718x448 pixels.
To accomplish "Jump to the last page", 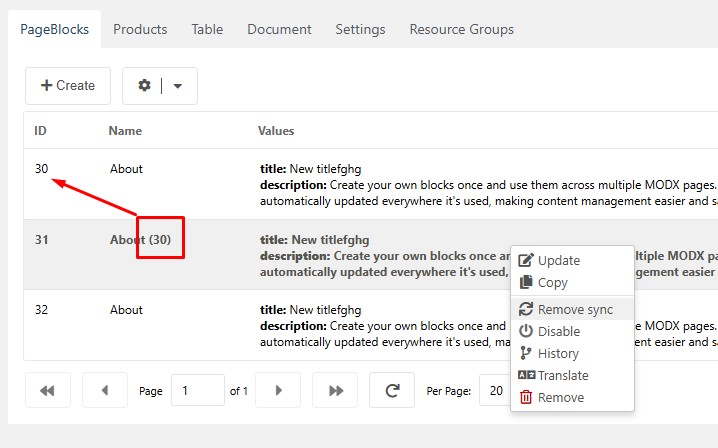I will tap(335, 390).
